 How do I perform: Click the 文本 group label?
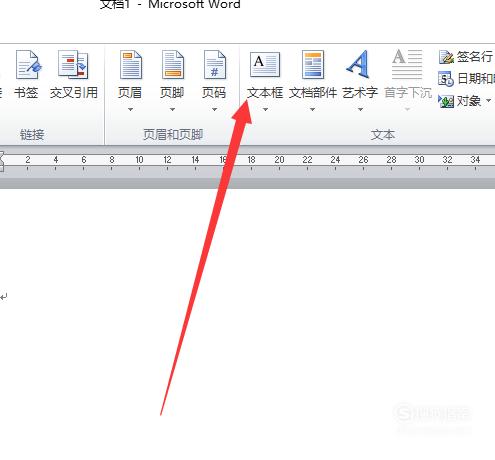pos(383,135)
